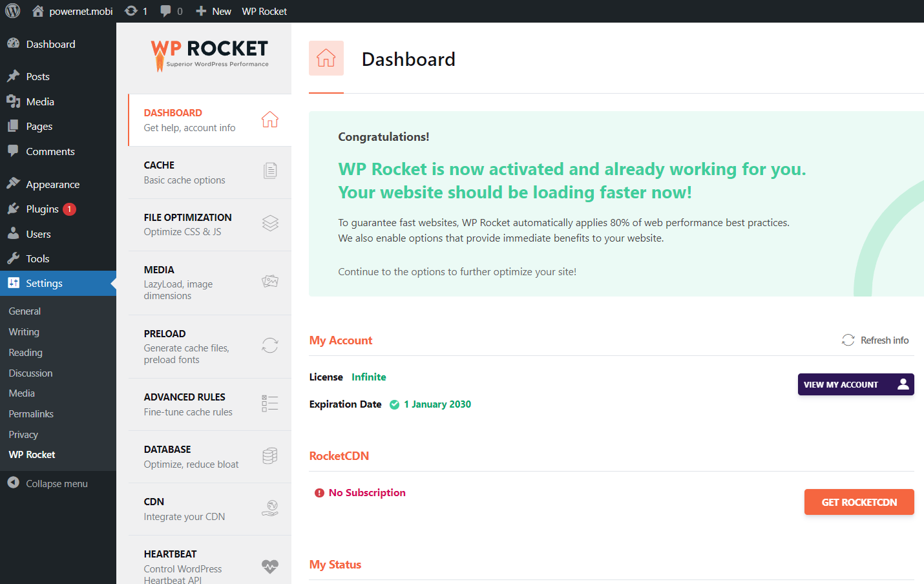Click the expiration date 1 January 2030

[437, 404]
